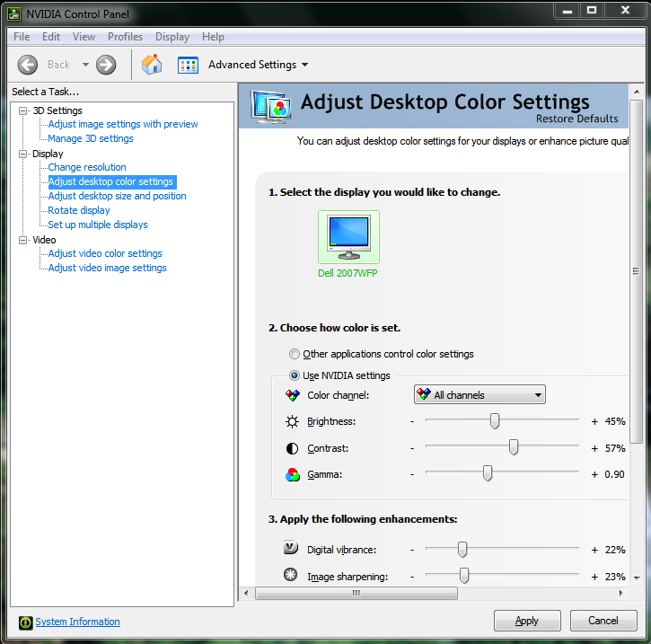Click the Cancel button
Viewport: 651px width, 644px height.
[x=603, y=621]
